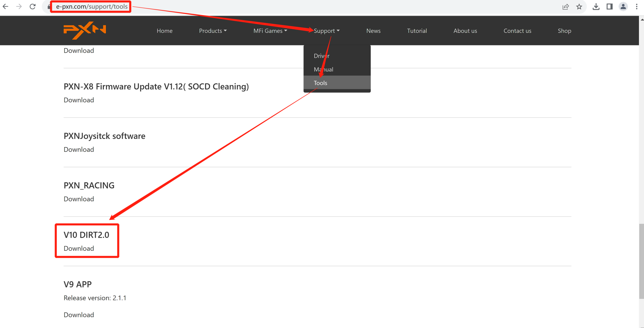Click the scrollbar up arrow
This screenshot has height=328, width=644.
pos(641,19)
